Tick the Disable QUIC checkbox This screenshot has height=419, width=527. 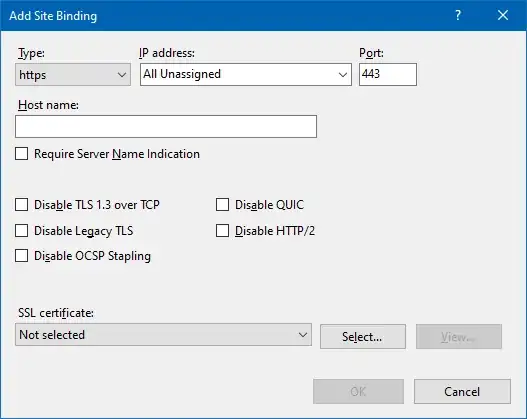[222, 205]
